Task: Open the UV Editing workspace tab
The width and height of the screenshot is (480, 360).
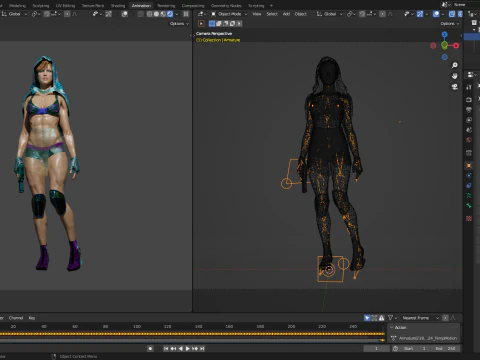Action: pos(65,6)
